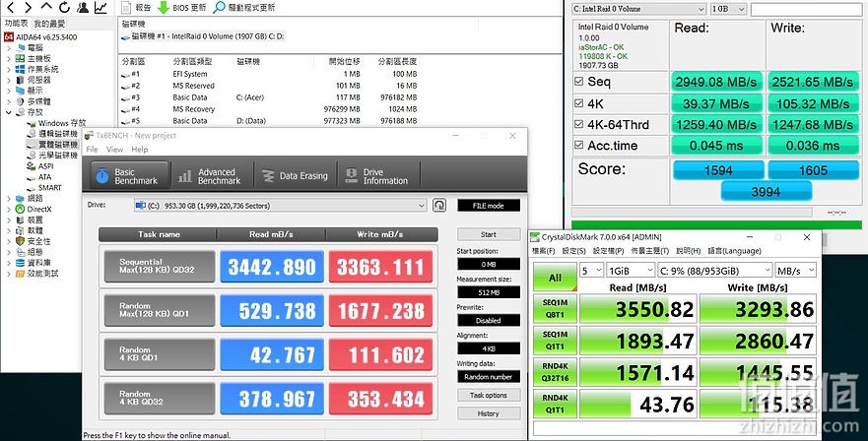The image size is (868, 441).
Task: Select ASPI under storage tree
Action: [x=40, y=166]
